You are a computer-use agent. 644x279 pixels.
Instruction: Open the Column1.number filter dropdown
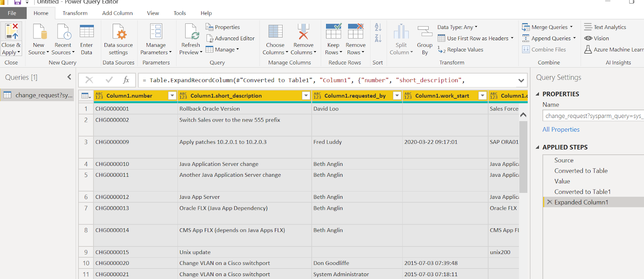point(172,95)
